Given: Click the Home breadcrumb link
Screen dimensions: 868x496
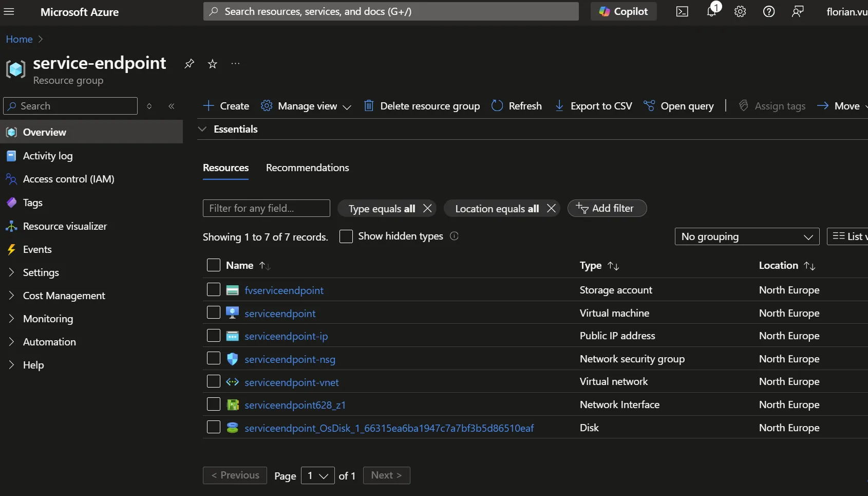Looking at the screenshot, I should (x=19, y=39).
